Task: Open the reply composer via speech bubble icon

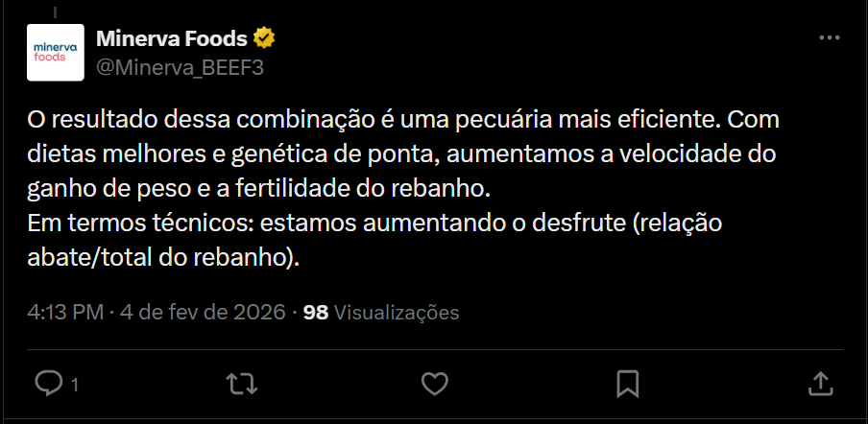Action: [x=49, y=384]
